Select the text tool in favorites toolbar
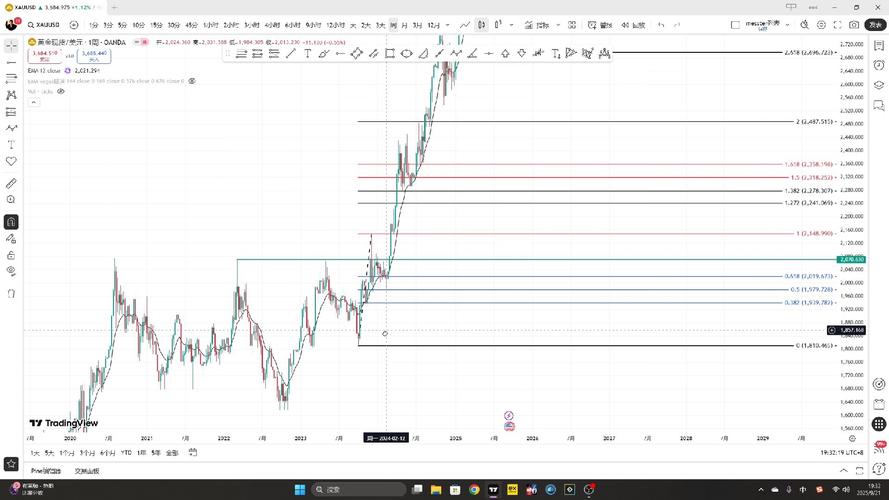889x500 pixels. (x=307, y=53)
